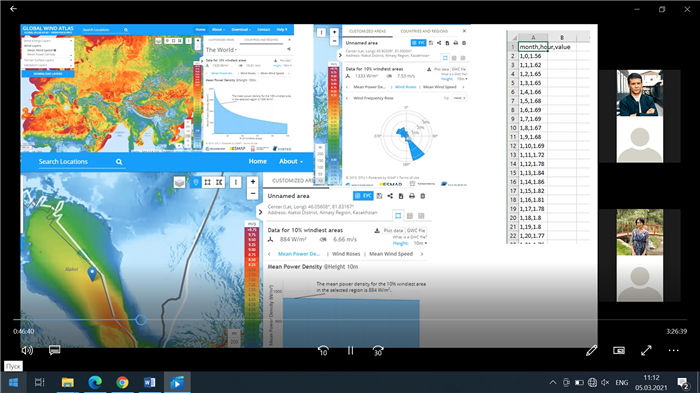Click the volume speaker icon
Image resolution: width=700 pixels, height=393 pixels.
point(27,351)
